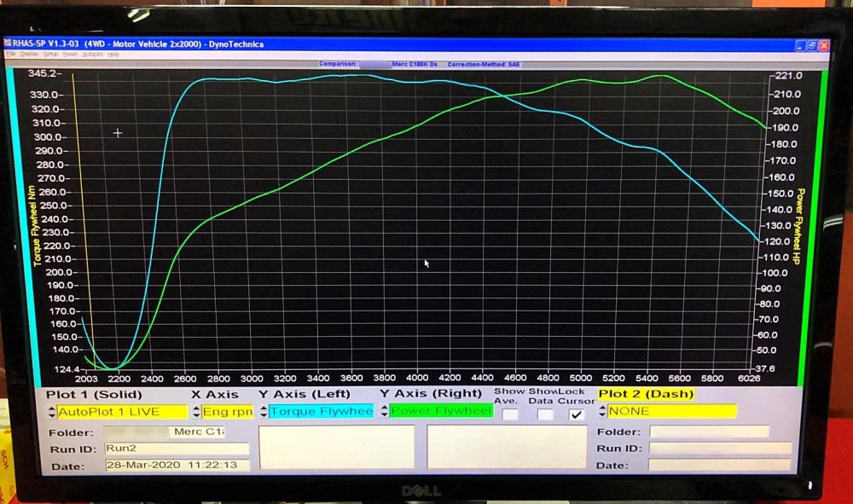Click the "Power Flywheel HP" vertical axis title
The width and height of the screenshot is (853, 504).
(x=798, y=226)
